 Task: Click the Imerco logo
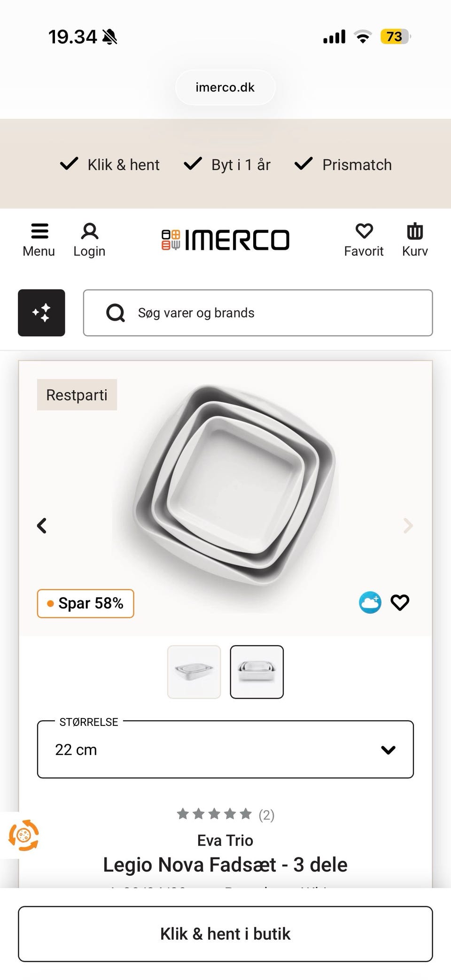pyautogui.click(x=225, y=239)
